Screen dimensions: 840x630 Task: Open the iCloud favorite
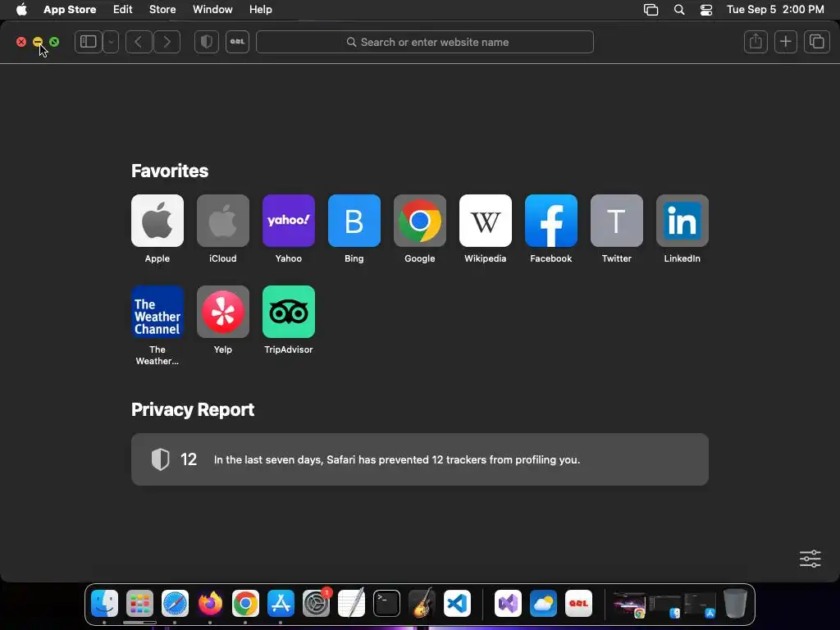pyautogui.click(x=223, y=221)
